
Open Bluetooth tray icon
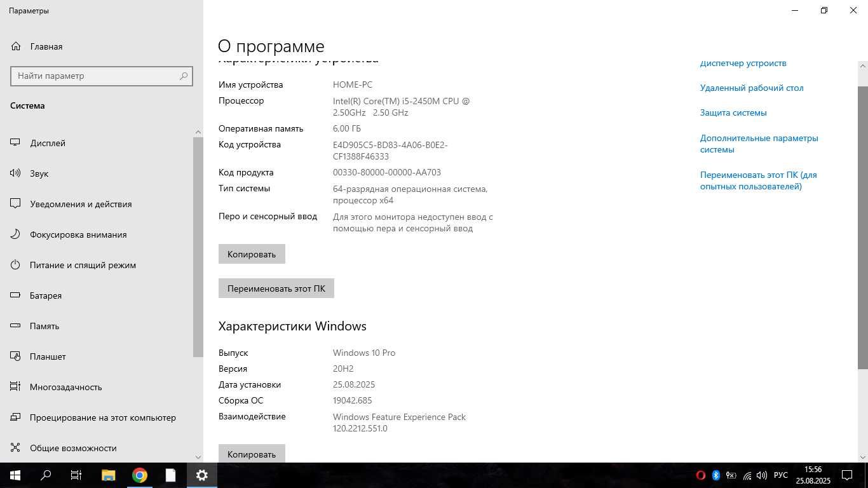click(715, 475)
